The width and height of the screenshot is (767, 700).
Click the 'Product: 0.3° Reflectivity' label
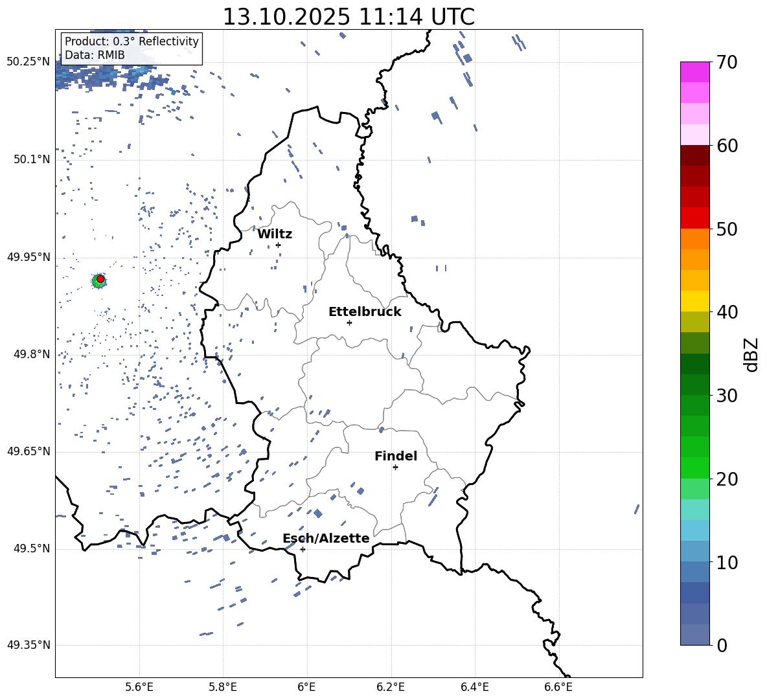[x=132, y=41]
